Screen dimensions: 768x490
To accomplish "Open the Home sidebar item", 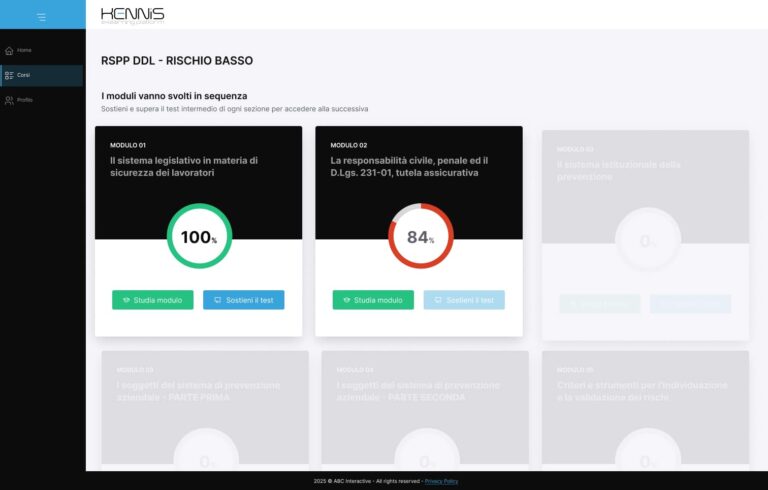I will point(43,50).
